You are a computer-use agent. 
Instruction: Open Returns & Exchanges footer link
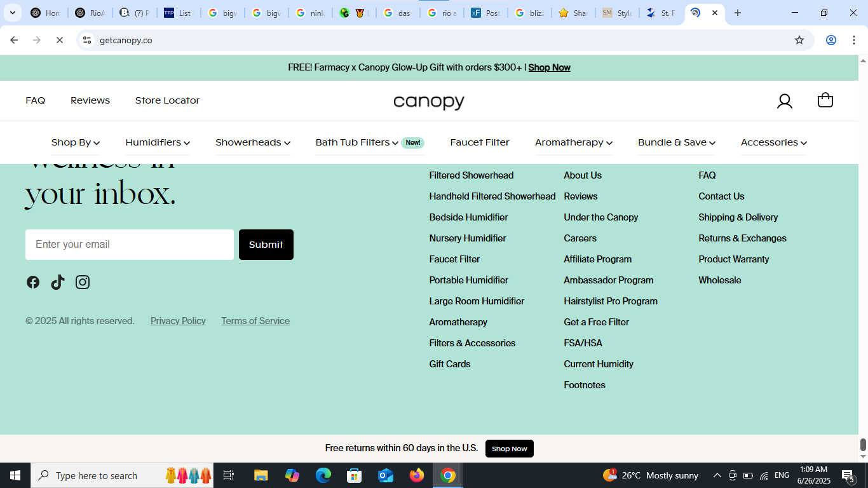tap(742, 238)
